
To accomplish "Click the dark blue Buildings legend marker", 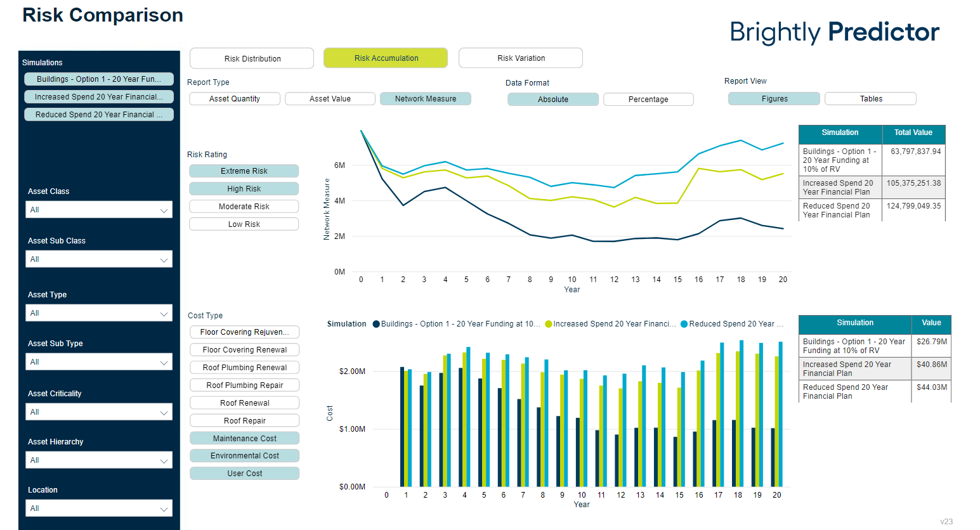I will pyautogui.click(x=376, y=324).
